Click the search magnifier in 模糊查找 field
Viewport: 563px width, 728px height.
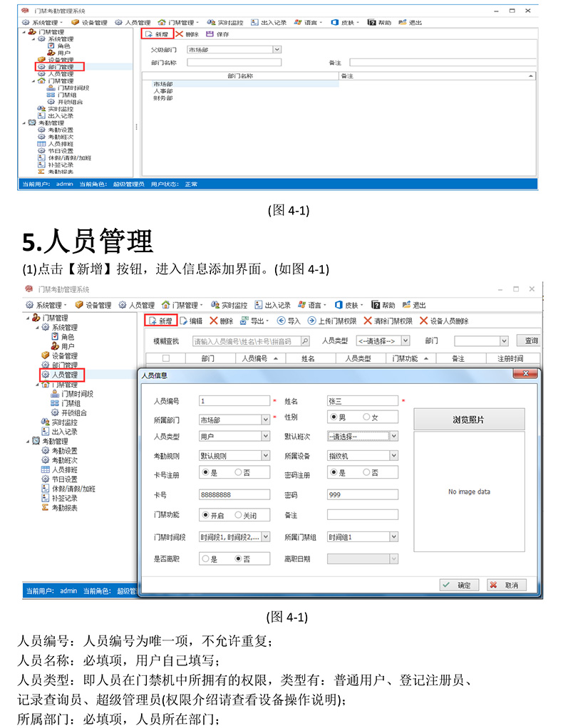click(x=304, y=341)
